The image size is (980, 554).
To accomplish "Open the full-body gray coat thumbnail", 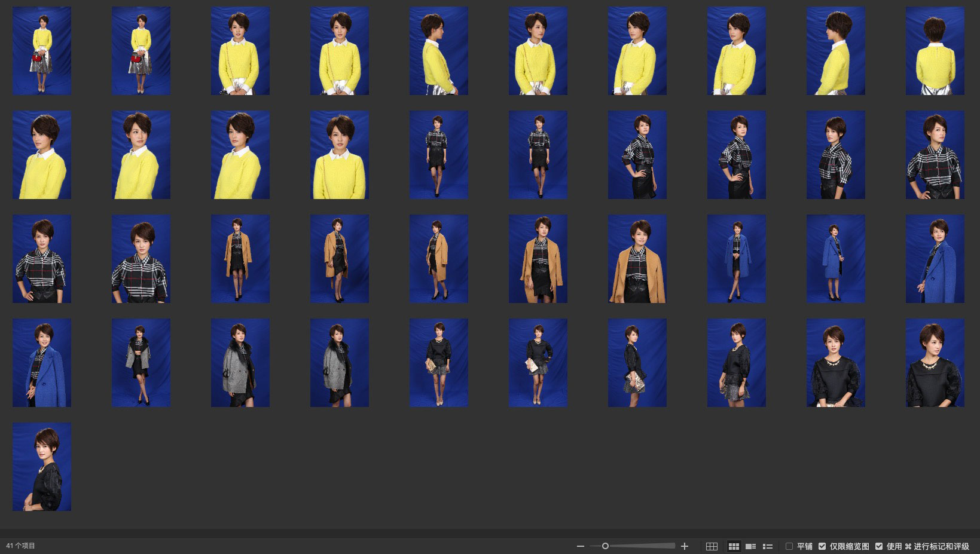I will (x=141, y=362).
